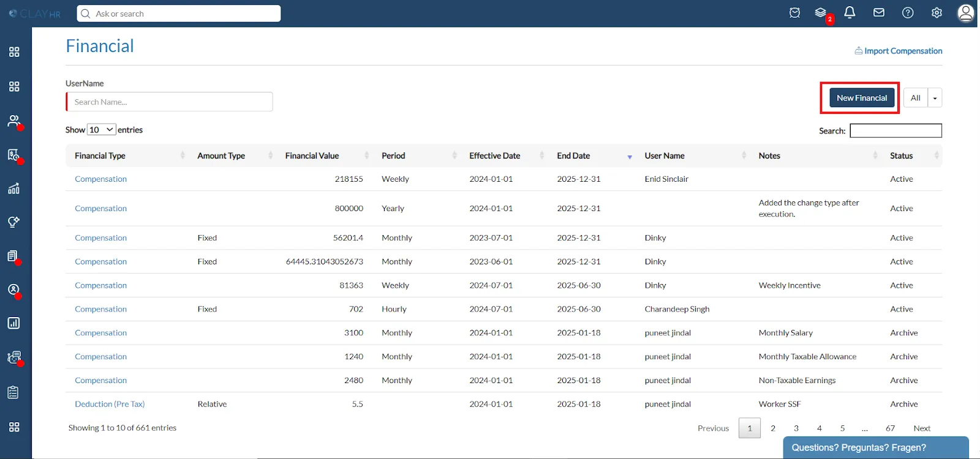Open the Deduction (Pre Tax) link
980x459 pixels.
pos(110,405)
